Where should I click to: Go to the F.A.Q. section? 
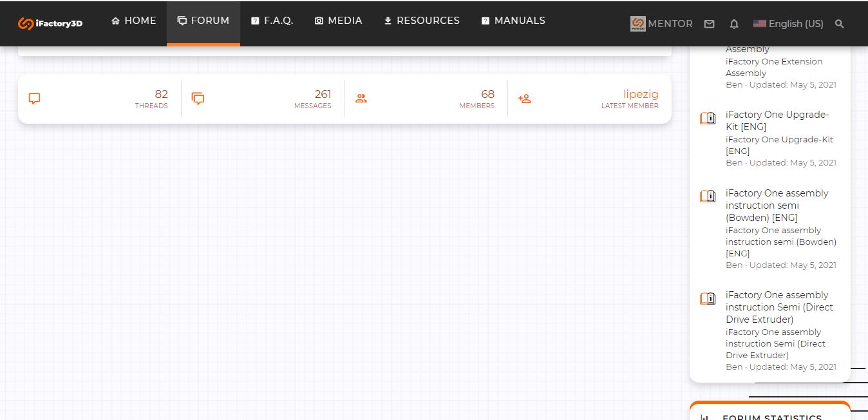(x=272, y=21)
